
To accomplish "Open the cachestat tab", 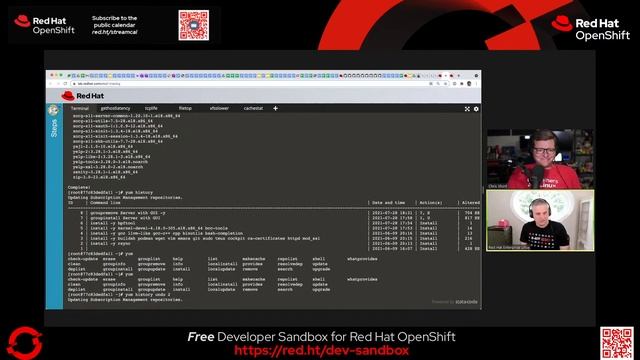I will click(253, 108).
